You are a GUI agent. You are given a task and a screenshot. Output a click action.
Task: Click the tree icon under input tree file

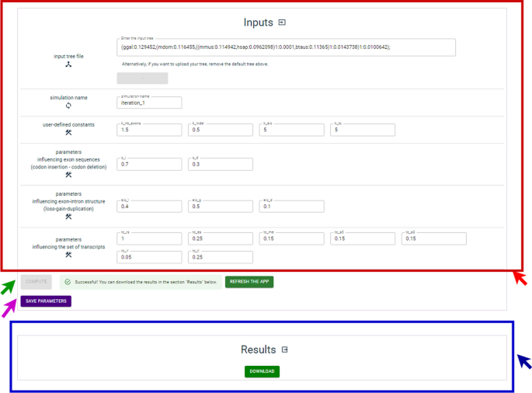[x=68, y=64]
